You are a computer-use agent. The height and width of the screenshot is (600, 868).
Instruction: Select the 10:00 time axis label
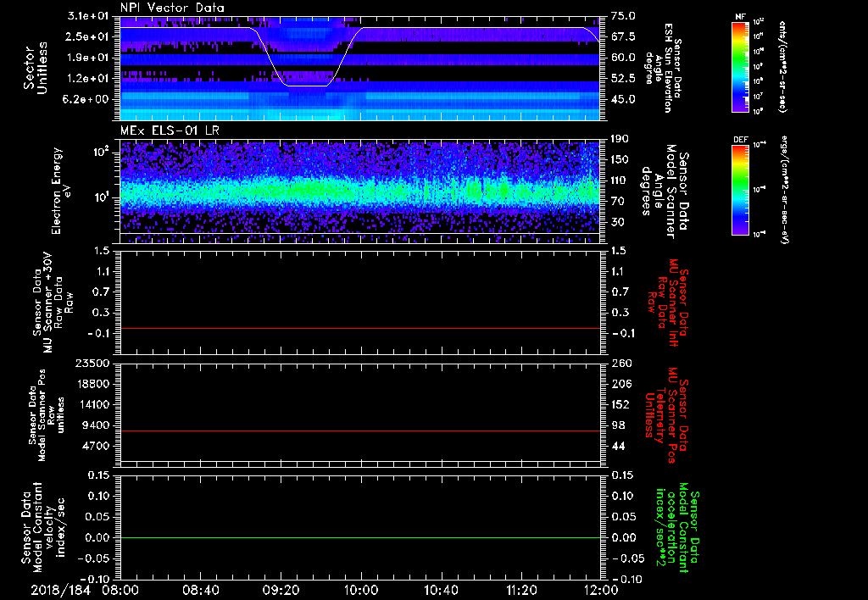tap(362, 589)
